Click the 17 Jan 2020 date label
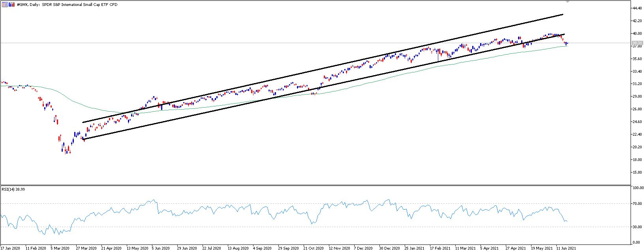Screen dimensions: 644x252 click(10, 248)
